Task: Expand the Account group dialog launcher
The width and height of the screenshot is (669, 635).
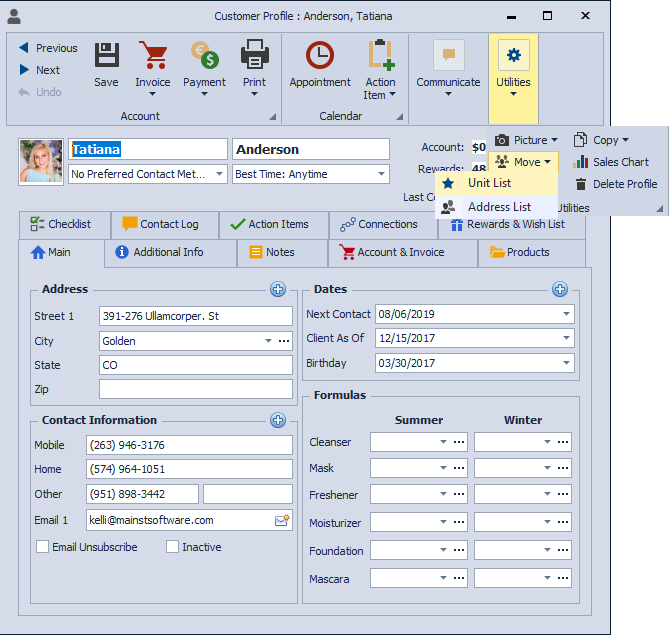Action: (272, 116)
